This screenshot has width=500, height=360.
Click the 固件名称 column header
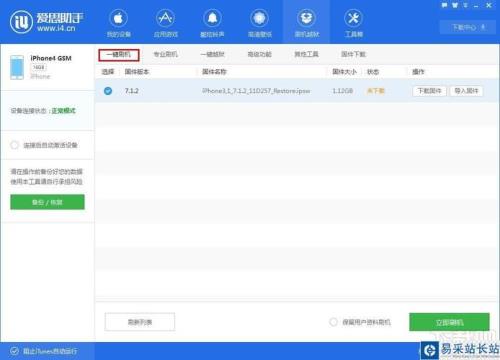click(x=214, y=72)
